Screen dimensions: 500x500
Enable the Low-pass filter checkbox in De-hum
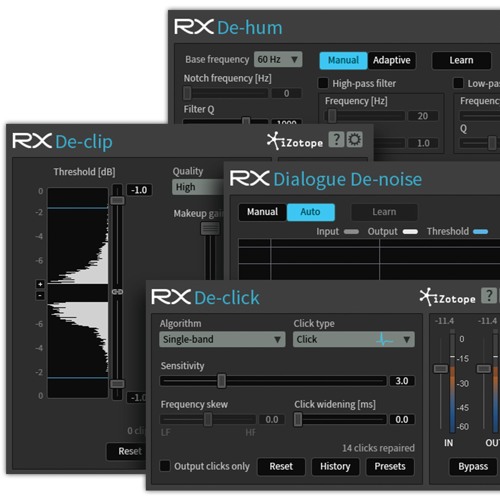tap(458, 83)
